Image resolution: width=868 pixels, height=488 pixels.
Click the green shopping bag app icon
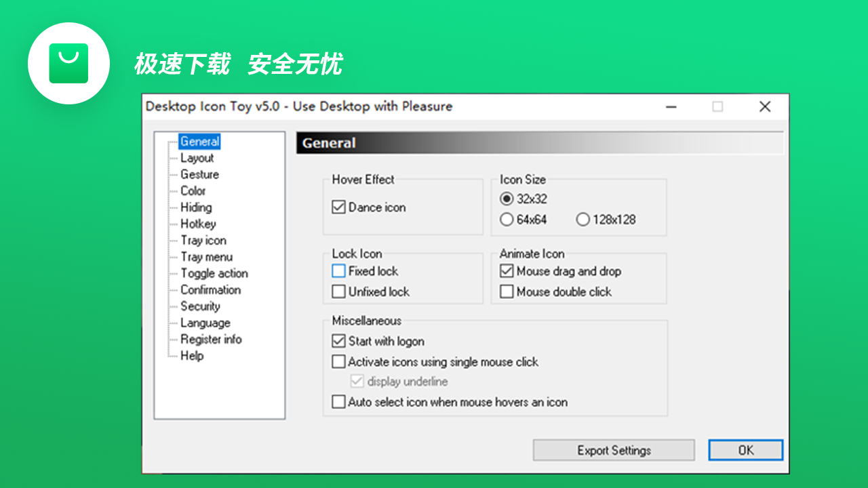click(68, 63)
